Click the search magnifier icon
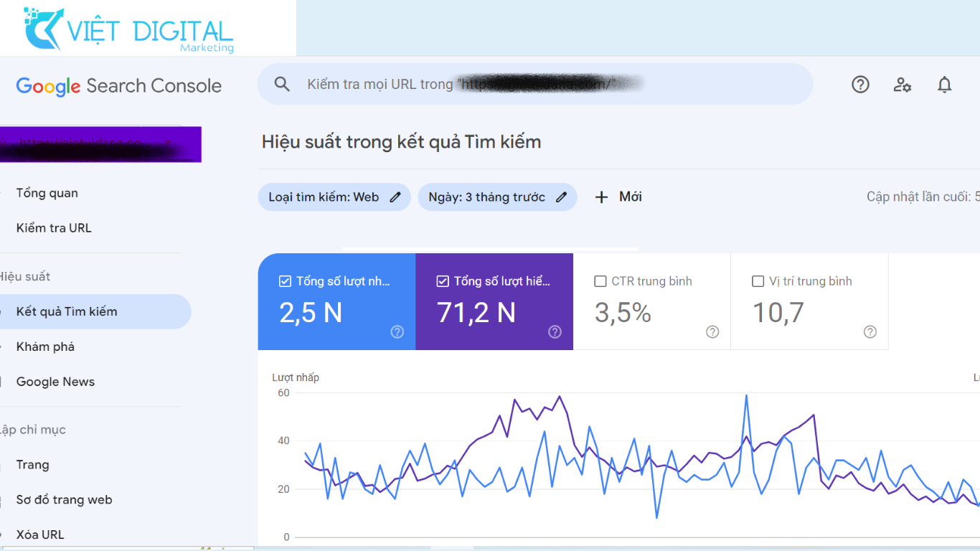The width and height of the screenshot is (980, 551). 282,85
